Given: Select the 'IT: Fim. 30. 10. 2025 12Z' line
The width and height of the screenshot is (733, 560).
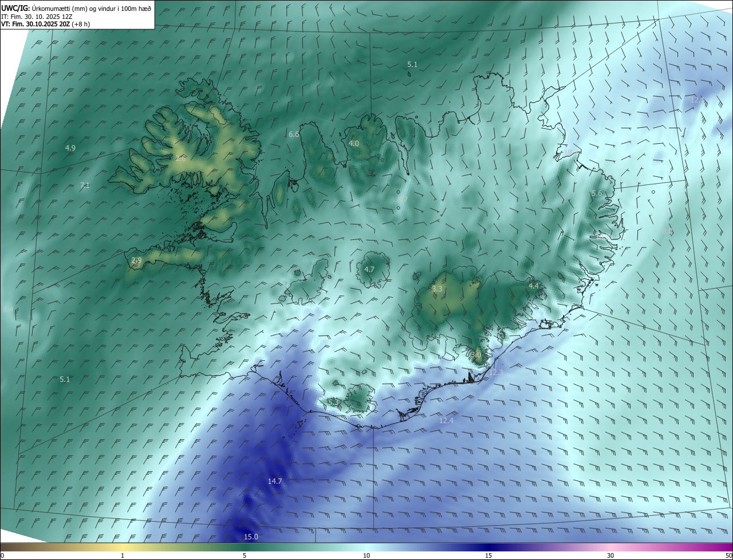Looking at the screenshot, I should (x=37, y=17).
